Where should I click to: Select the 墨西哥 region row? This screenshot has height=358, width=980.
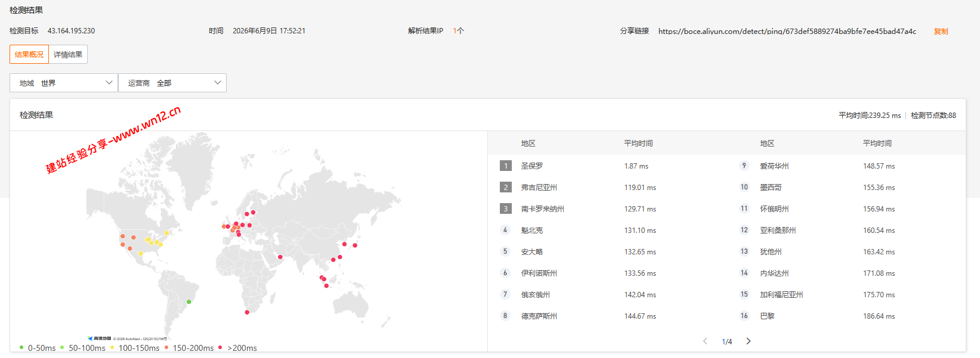coord(846,188)
